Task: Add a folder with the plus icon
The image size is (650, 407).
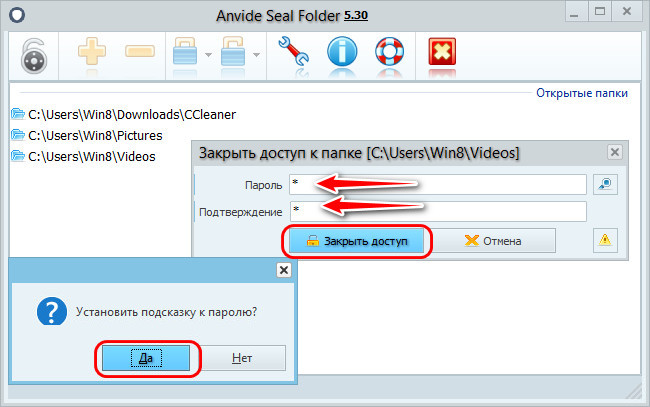Action: pyautogui.click(x=92, y=51)
